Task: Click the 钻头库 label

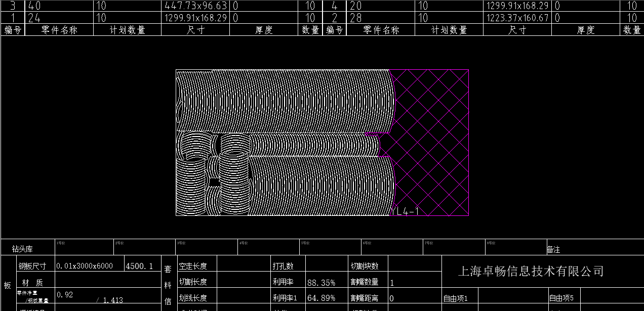Action: tap(23, 249)
